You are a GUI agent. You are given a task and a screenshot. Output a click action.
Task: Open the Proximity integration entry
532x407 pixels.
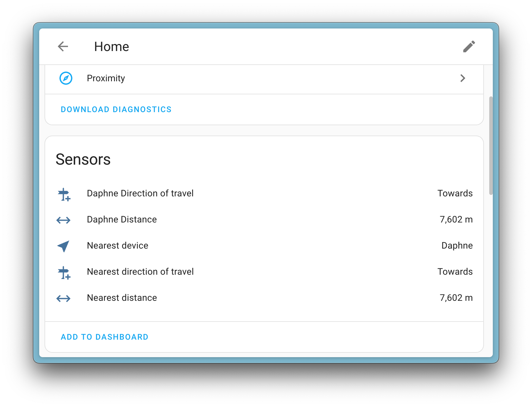[x=106, y=78]
